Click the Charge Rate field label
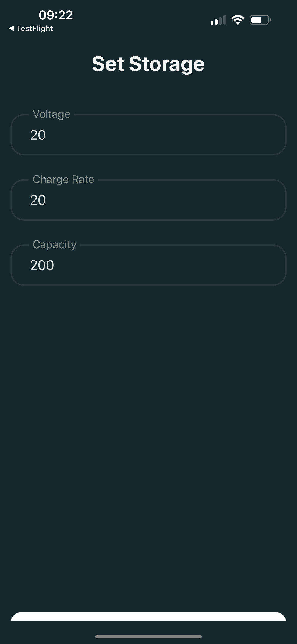Image resolution: width=297 pixels, height=644 pixels. point(64,179)
